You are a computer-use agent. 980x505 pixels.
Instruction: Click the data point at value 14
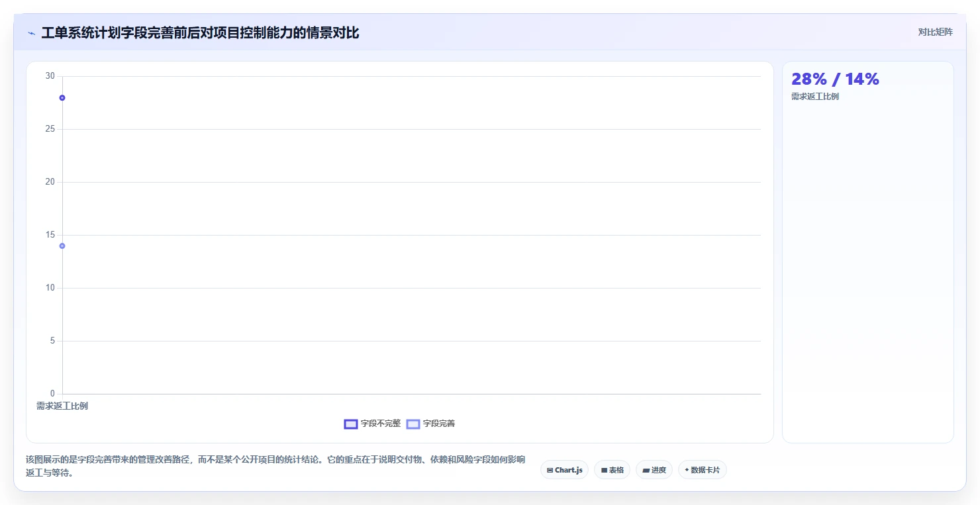tap(62, 246)
